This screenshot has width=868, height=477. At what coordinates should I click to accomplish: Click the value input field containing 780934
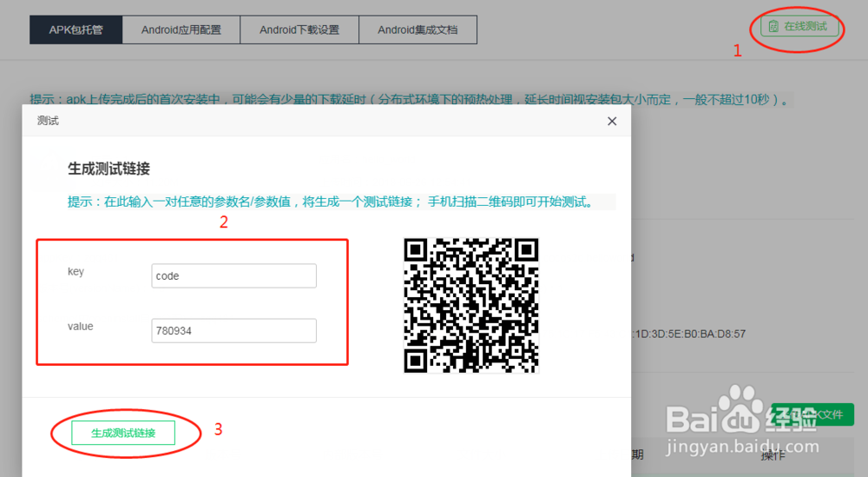[234, 331]
